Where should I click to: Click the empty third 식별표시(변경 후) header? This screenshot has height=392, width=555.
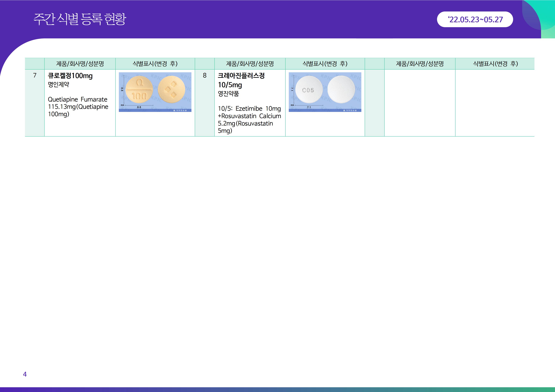495,64
